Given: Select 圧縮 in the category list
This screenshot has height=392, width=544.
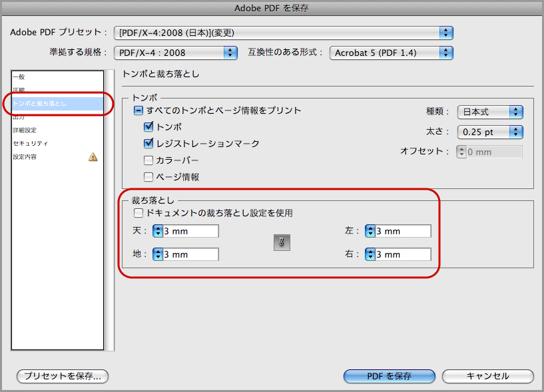Looking at the screenshot, I should [x=57, y=90].
